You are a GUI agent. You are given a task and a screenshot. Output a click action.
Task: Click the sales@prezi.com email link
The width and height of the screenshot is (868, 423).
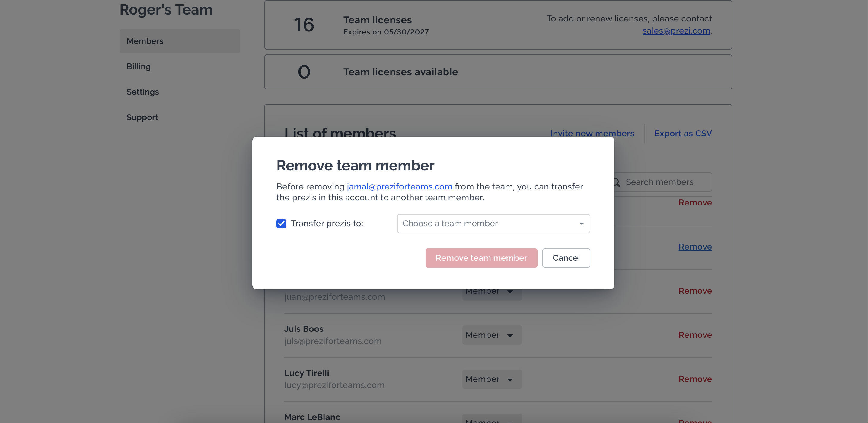[676, 31]
